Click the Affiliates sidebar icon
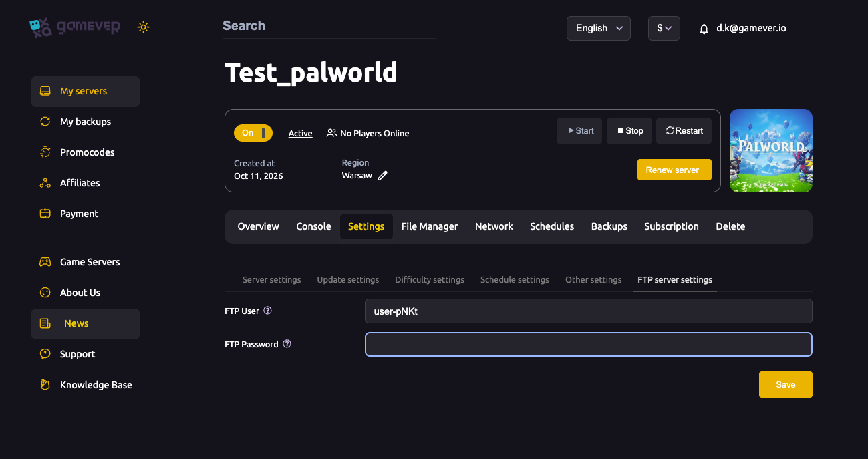868x459 pixels. click(45, 183)
